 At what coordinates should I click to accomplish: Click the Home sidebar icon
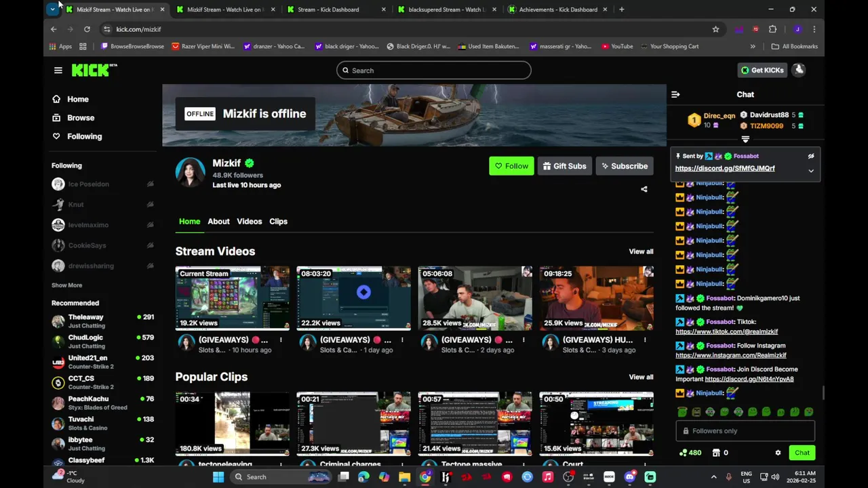(56, 99)
